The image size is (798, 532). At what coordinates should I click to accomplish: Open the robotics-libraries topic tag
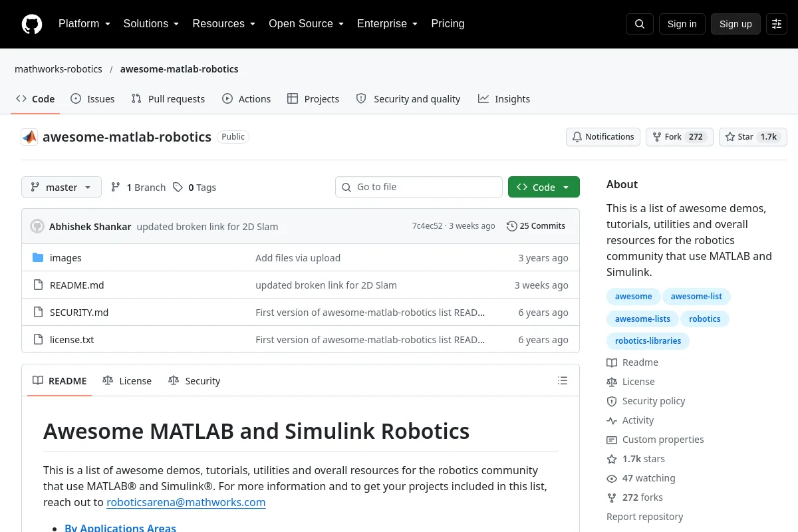pyautogui.click(x=648, y=341)
